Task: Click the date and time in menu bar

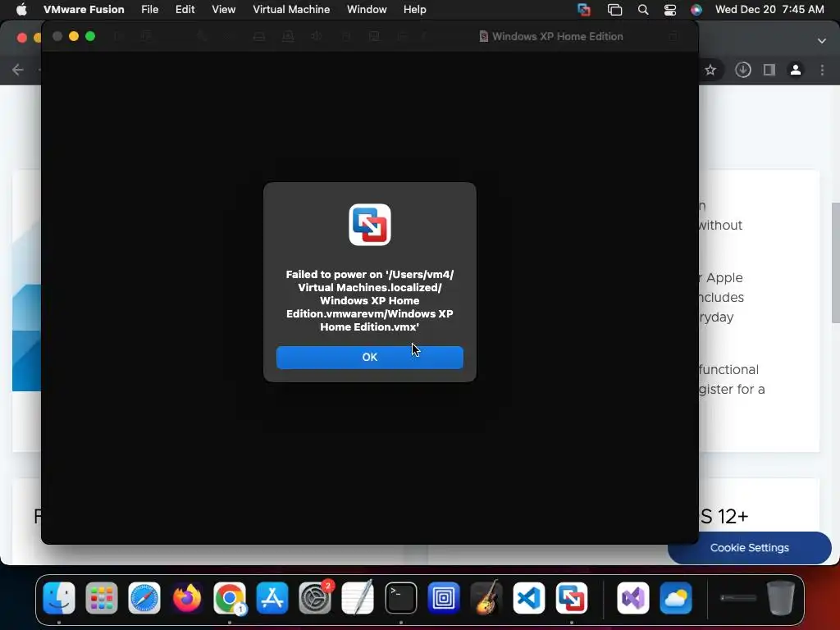Action: 769,9
